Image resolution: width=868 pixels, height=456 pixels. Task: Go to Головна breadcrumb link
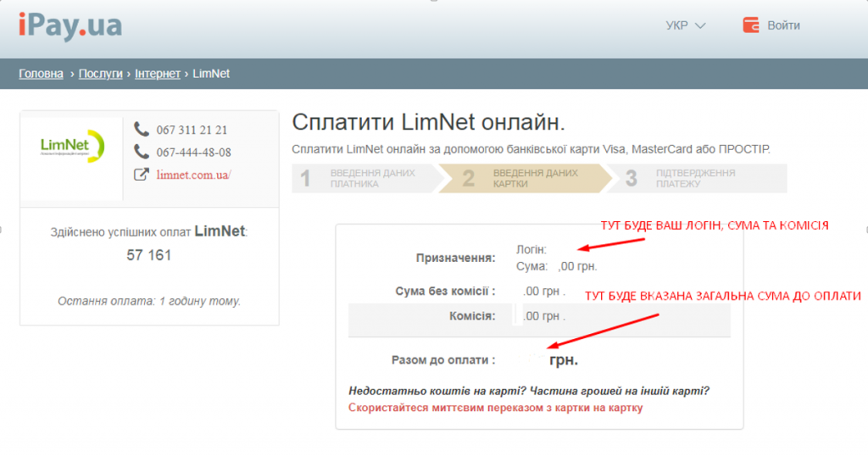click(x=41, y=74)
